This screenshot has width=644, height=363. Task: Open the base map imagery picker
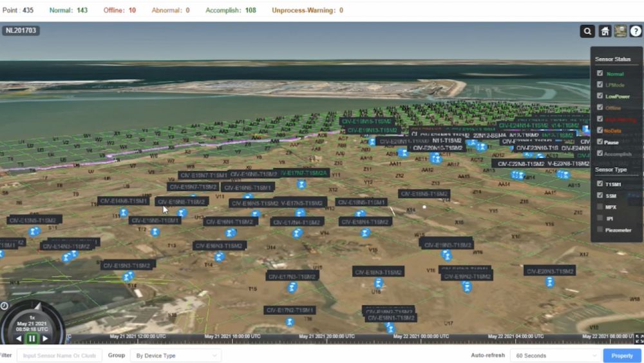[x=620, y=31]
